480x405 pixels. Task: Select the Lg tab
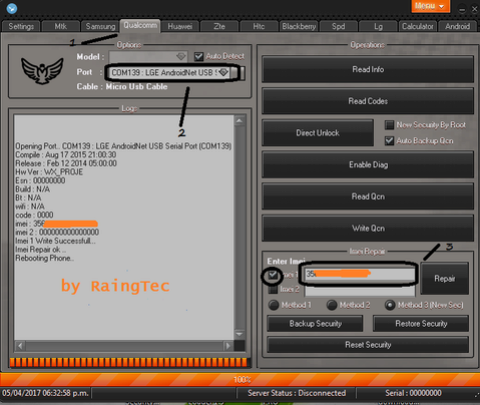[x=378, y=26]
